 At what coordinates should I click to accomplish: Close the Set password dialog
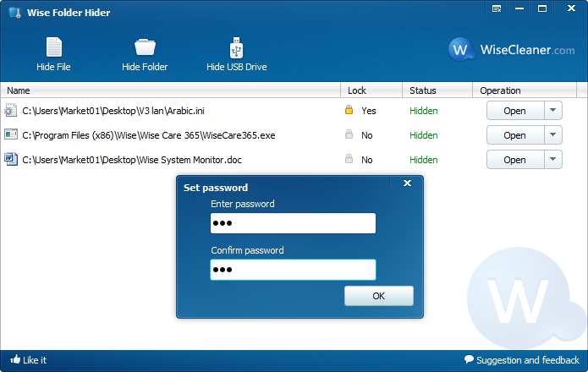tap(407, 183)
